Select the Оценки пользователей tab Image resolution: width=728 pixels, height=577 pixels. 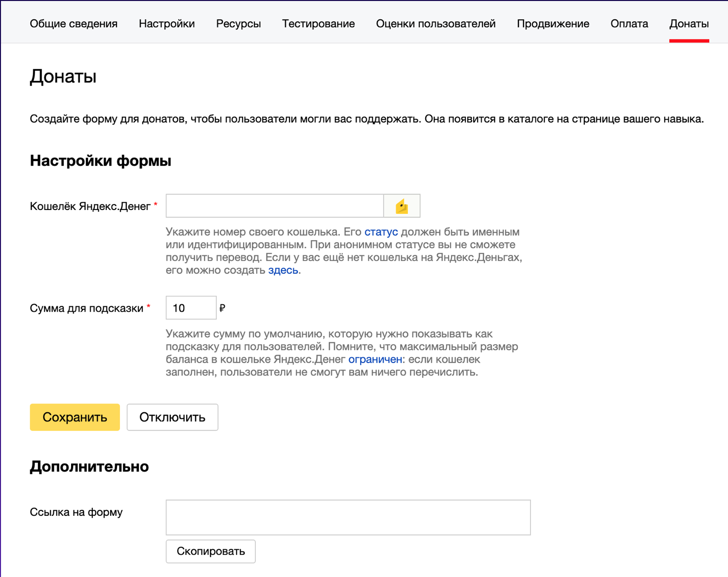click(x=436, y=24)
